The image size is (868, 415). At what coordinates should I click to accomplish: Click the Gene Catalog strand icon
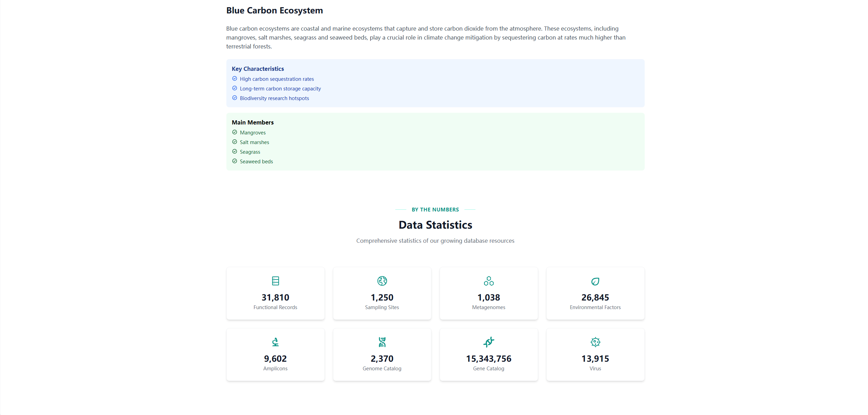point(489,342)
